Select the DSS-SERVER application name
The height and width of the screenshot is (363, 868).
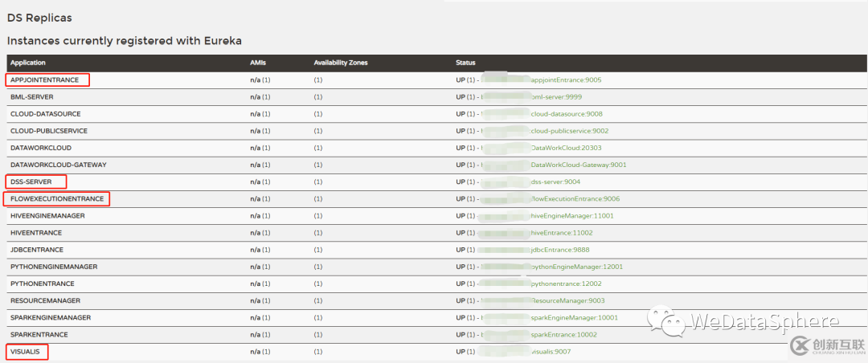click(33, 181)
